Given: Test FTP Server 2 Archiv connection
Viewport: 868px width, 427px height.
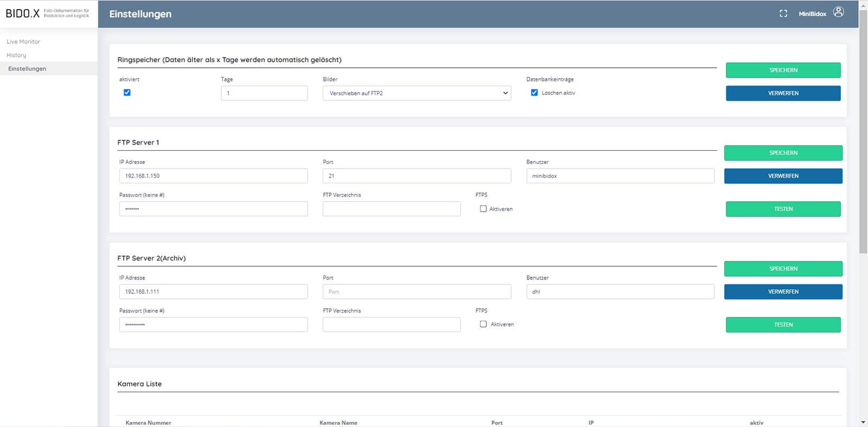Looking at the screenshot, I should point(783,324).
